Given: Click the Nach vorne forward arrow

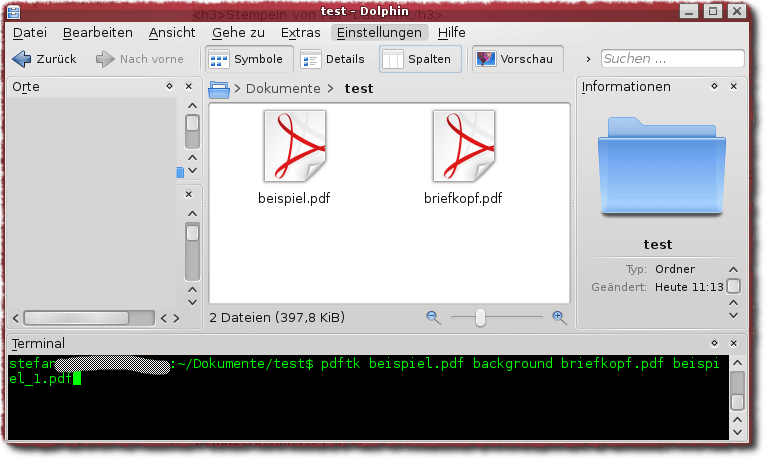Looking at the screenshot, I should tap(106, 59).
